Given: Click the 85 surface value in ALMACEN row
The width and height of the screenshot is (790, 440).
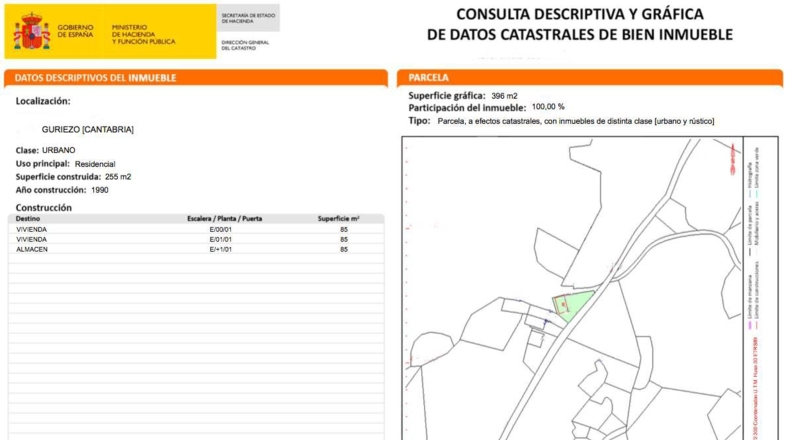Looking at the screenshot, I should tap(344, 249).
